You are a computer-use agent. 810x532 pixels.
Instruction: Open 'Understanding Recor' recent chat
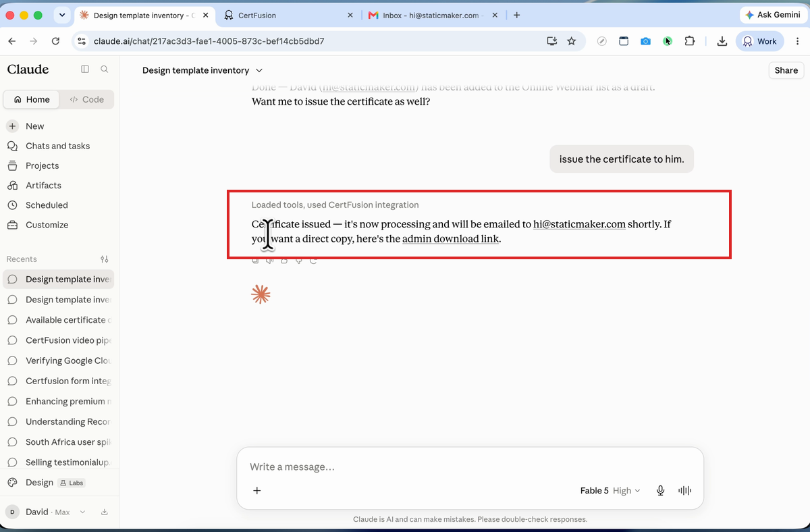click(59, 421)
